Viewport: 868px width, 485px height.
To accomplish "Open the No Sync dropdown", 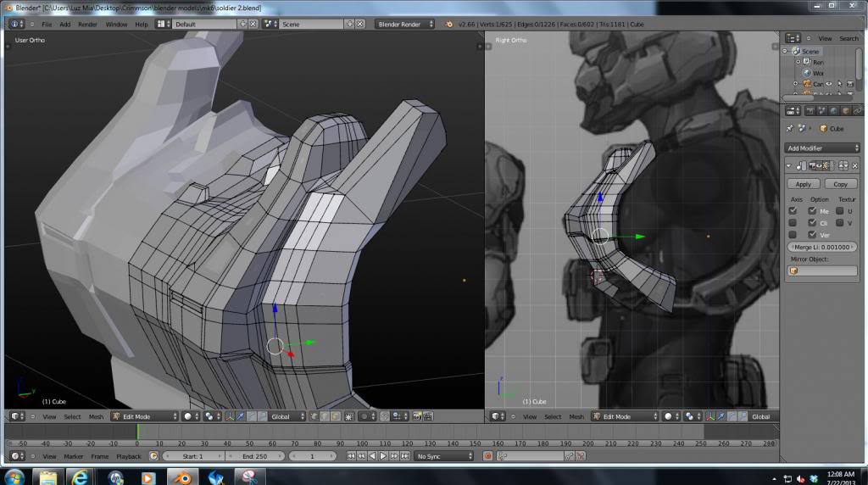I will click(x=444, y=456).
